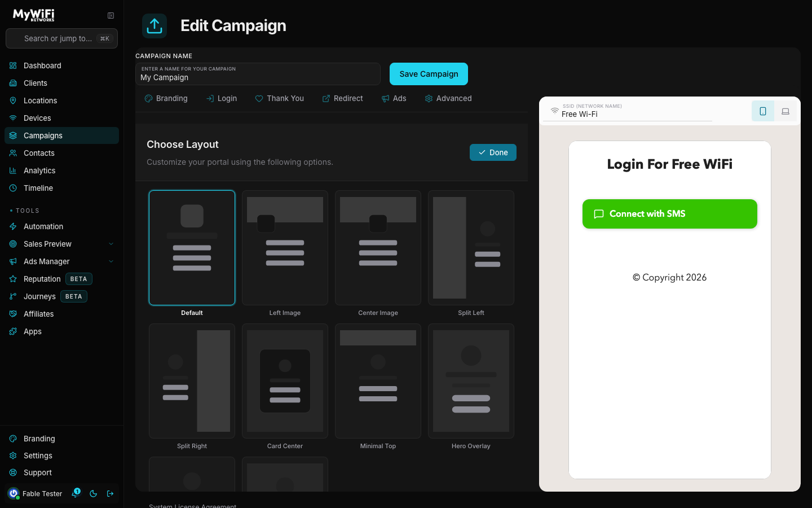Click the Save Campaign button

(x=429, y=74)
